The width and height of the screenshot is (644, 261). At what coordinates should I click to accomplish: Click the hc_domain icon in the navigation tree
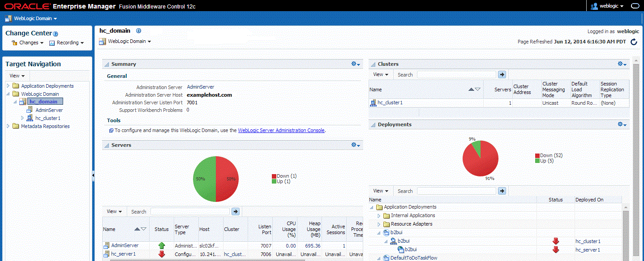click(22, 102)
